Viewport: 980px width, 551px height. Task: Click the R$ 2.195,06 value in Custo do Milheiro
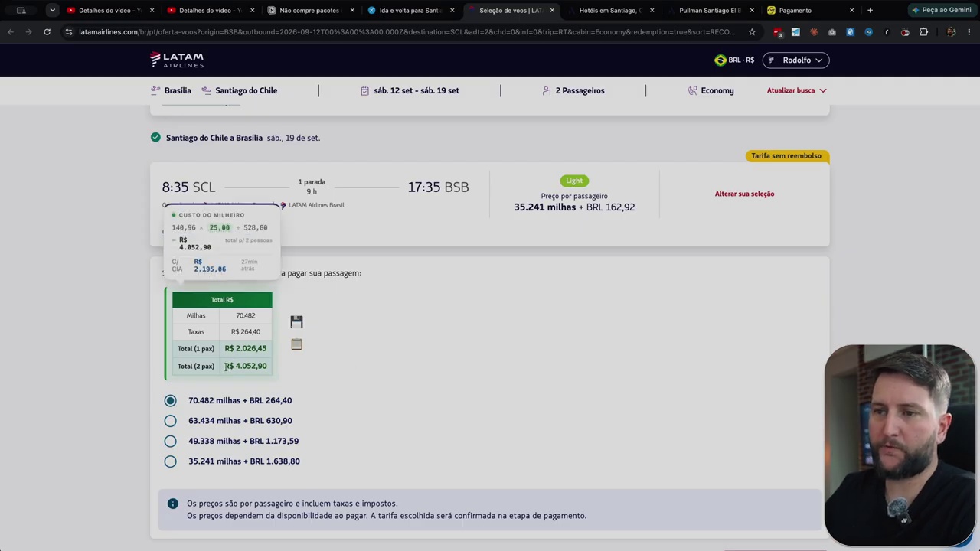pos(210,266)
